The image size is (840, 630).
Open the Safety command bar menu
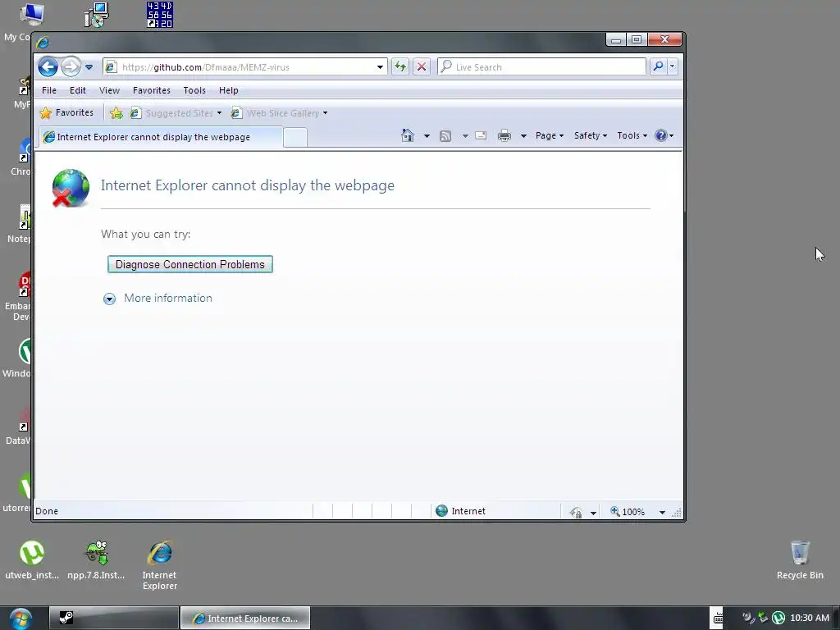[591, 135]
